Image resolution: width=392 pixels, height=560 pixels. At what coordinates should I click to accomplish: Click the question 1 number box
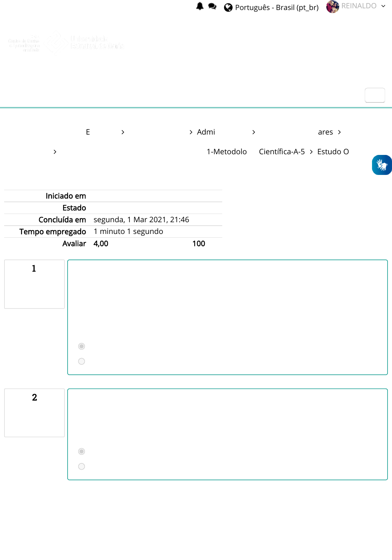[x=34, y=284]
